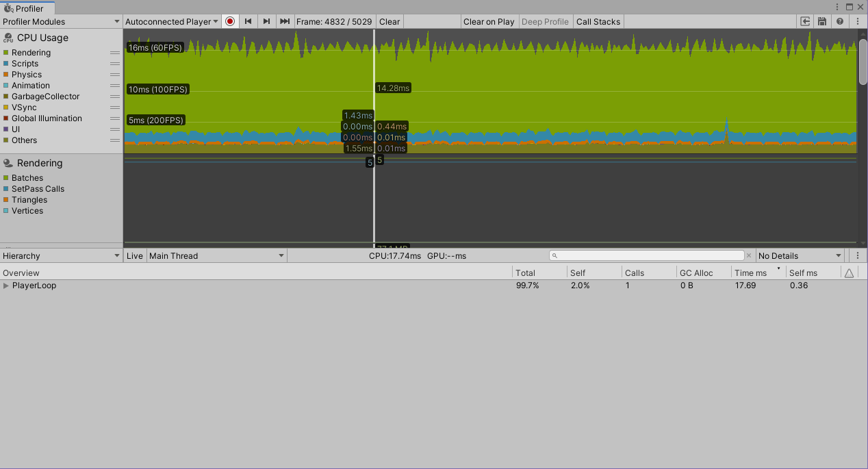The image size is (868, 469).
Task: Jump to the first frame with the rewind icon
Action: point(248,21)
